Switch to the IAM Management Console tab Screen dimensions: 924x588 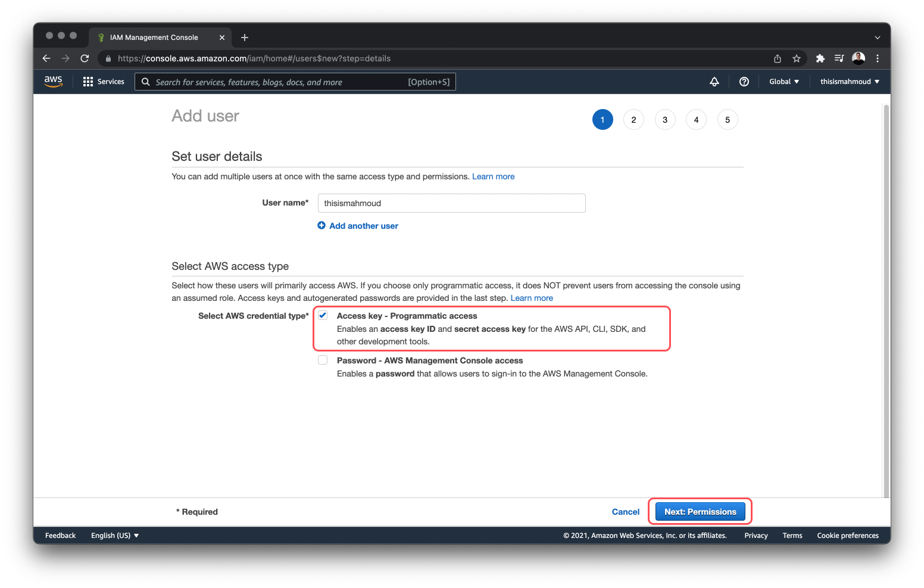(154, 38)
